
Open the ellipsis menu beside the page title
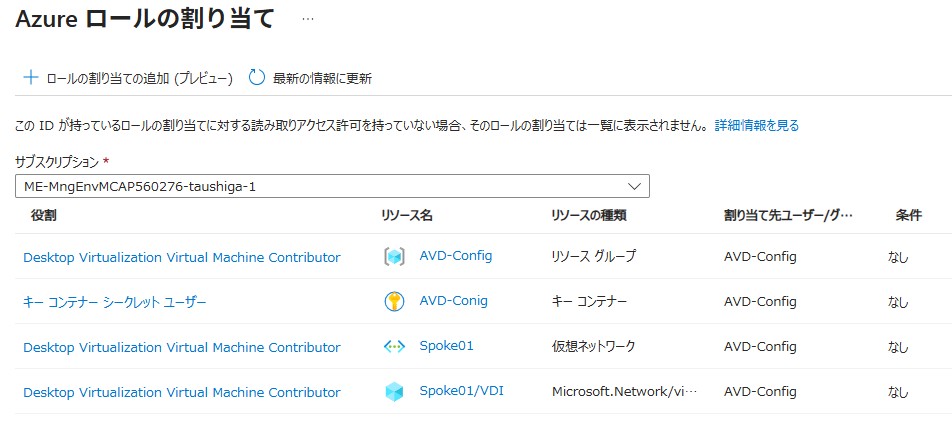tap(307, 19)
